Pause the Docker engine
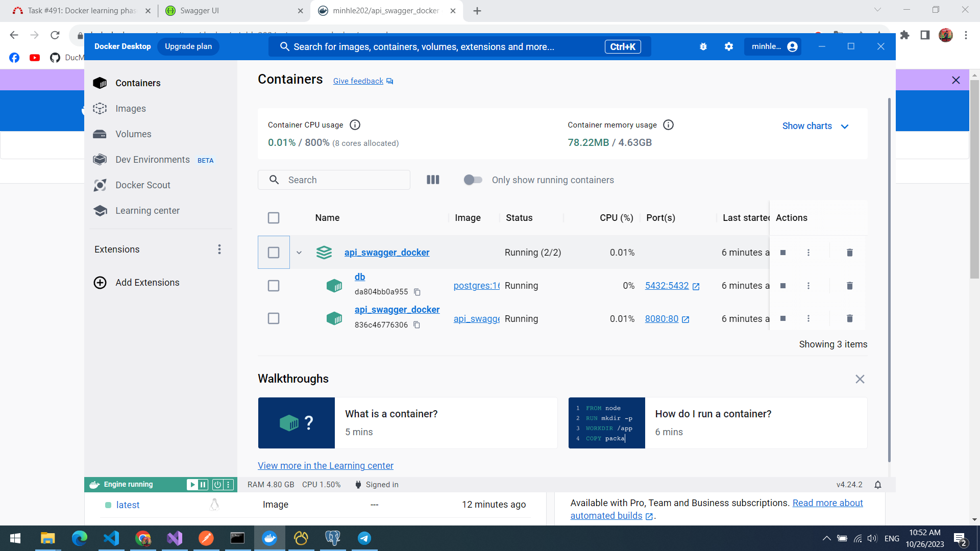This screenshot has height=551, width=980. click(203, 485)
